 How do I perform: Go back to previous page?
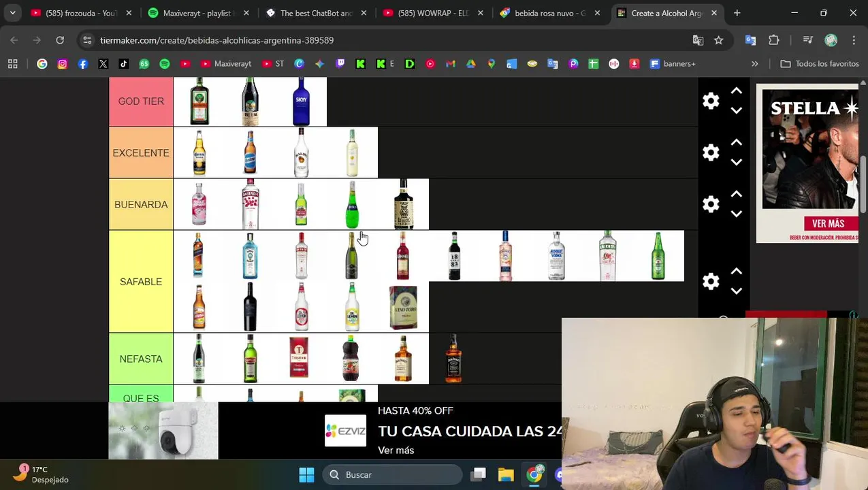pos(14,40)
